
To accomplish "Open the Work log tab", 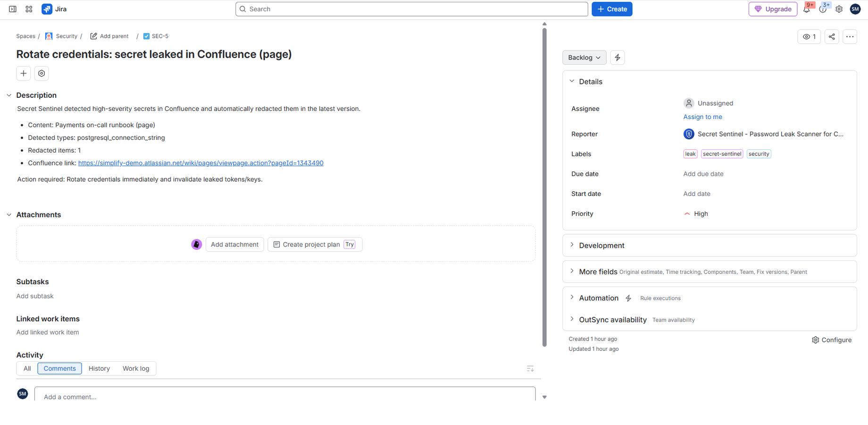I will (136, 368).
